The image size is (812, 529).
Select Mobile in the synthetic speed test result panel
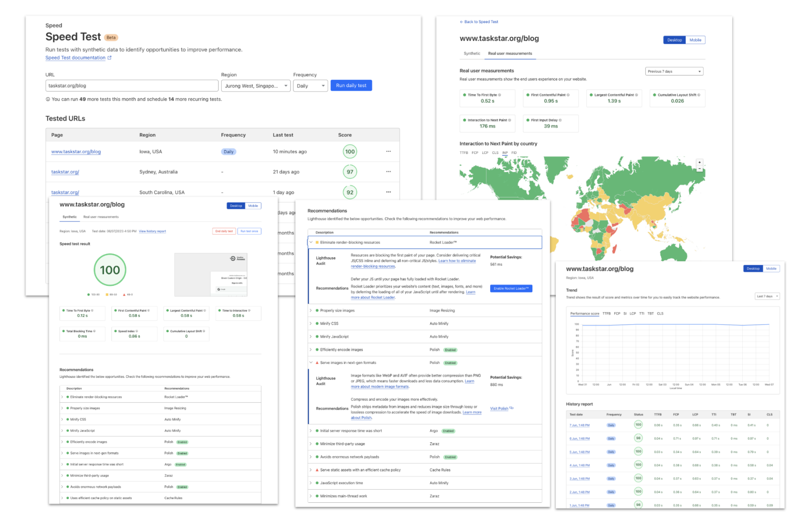click(x=253, y=206)
